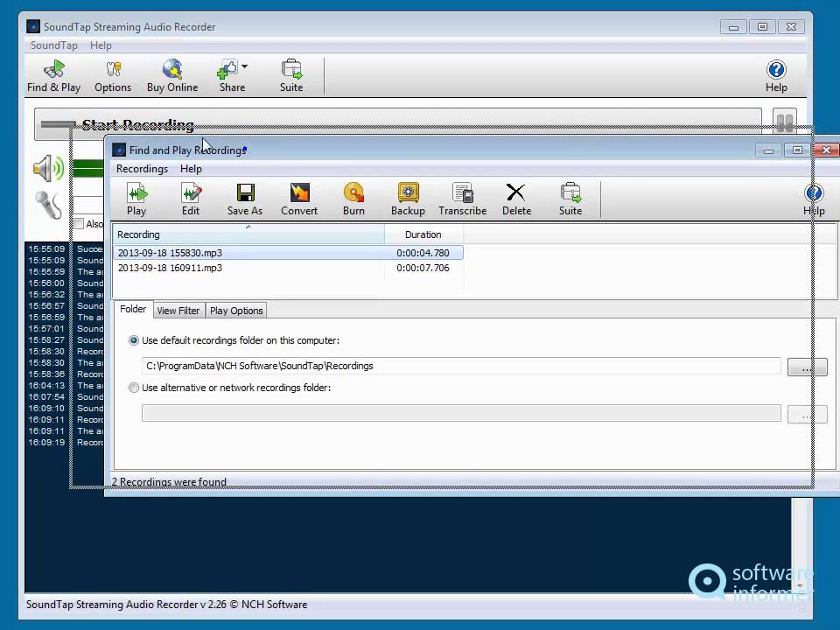Select the Folder tab
Image resolution: width=840 pixels, height=630 pixels.
click(x=133, y=309)
